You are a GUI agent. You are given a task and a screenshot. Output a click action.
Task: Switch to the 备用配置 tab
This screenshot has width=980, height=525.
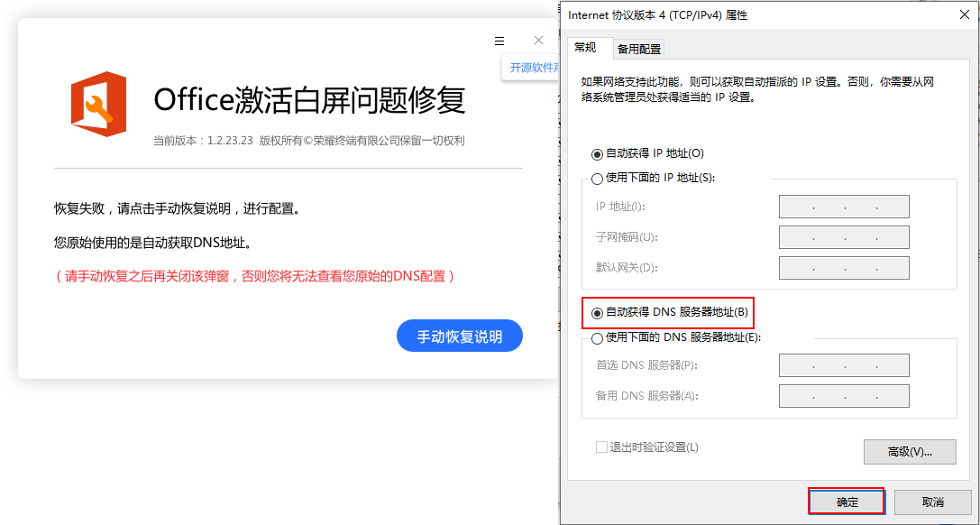[x=638, y=49]
